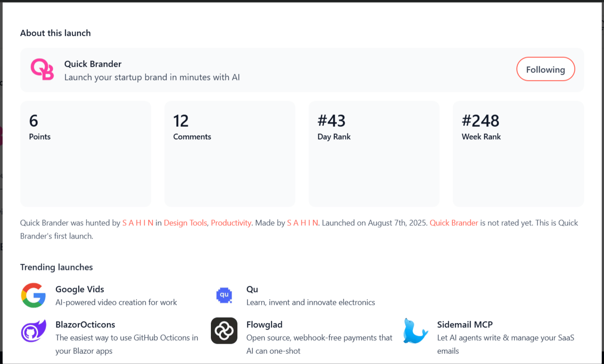
Task: Select the #248 Week Rank card
Action: 518,154
